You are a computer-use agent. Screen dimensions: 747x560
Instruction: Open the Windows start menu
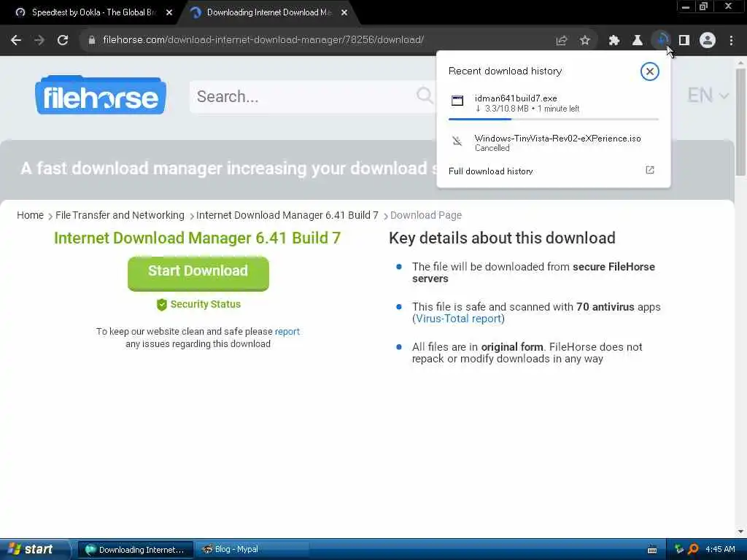(x=34, y=549)
